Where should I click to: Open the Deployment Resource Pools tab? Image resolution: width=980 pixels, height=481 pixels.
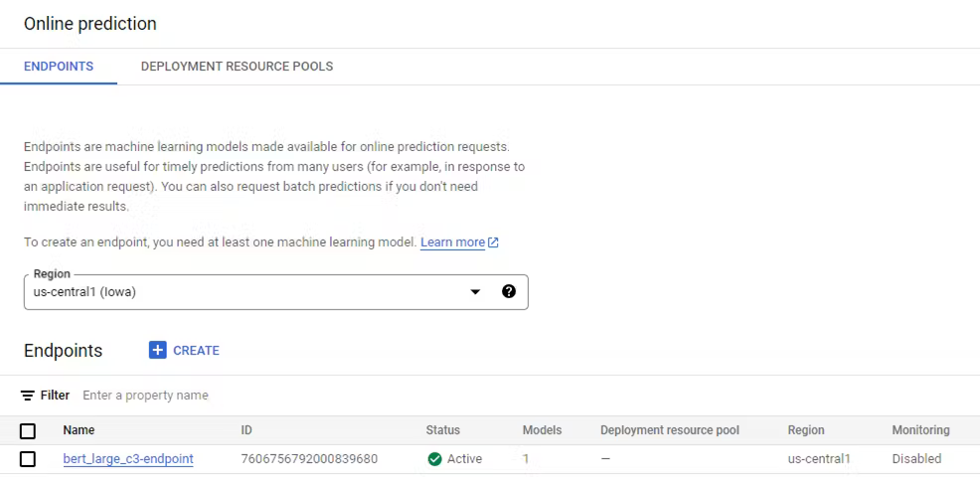tap(237, 67)
